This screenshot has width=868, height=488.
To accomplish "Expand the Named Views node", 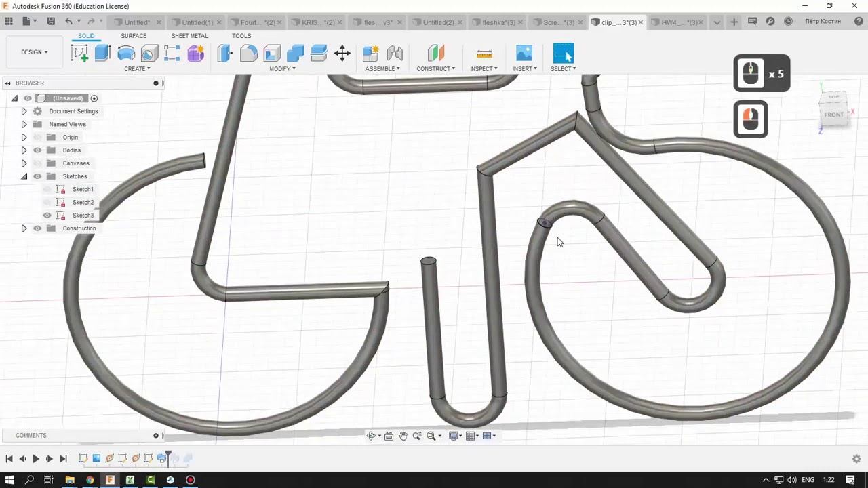I will pyautogui.click(x=24, y=124).
